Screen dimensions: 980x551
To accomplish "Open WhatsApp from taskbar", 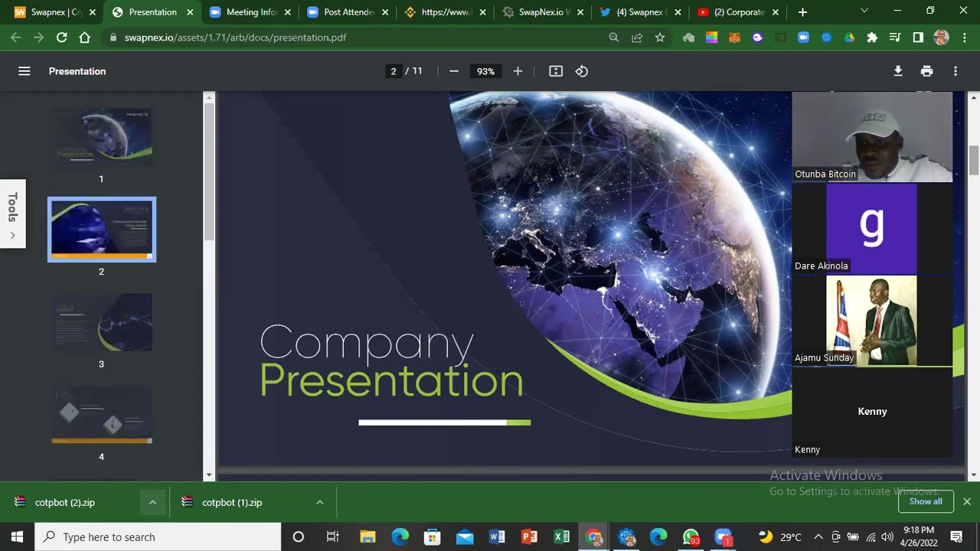I will [691, 537].
